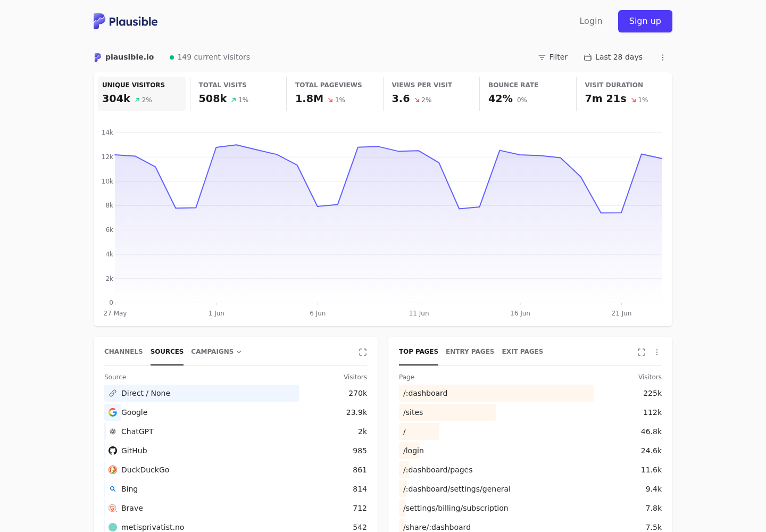Click the GitHub source icon
Screen dimensions: 766x532
coord(113,451)
